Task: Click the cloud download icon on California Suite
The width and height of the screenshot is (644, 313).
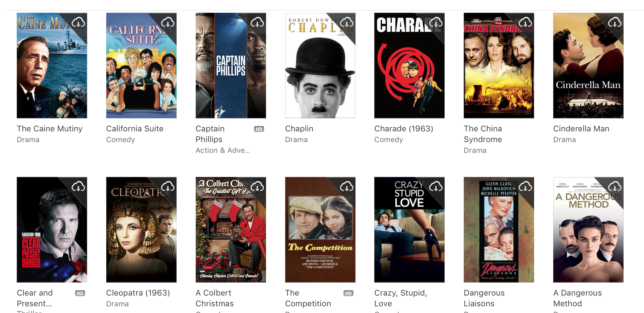Action: click(168, 22)
